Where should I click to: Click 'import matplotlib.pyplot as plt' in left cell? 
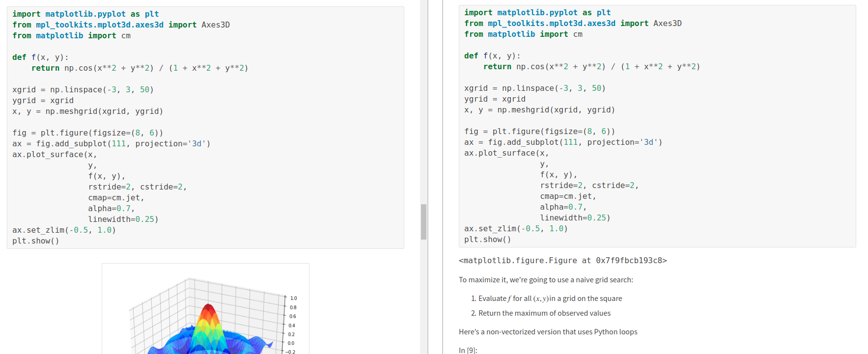pyautogui.click(x=85, y=14)
